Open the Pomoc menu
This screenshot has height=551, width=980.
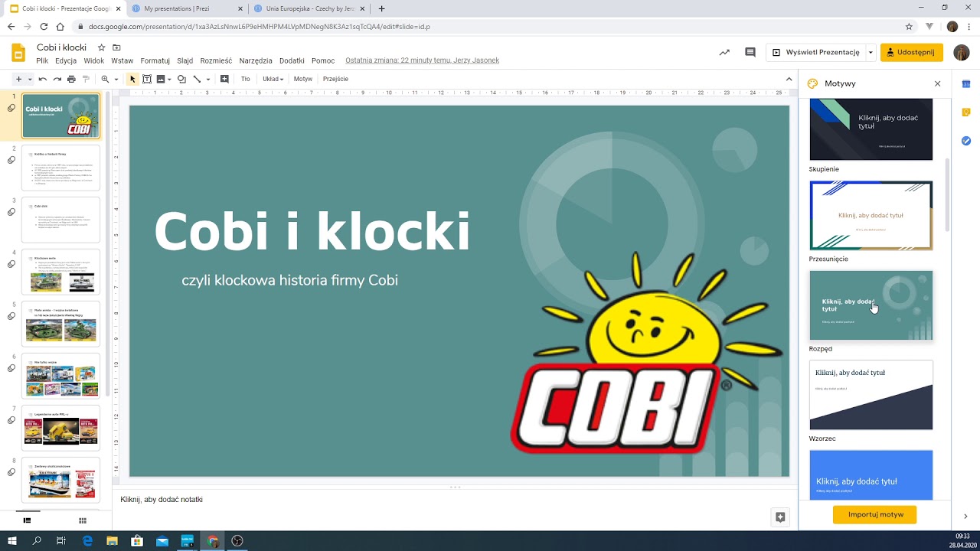pos(323,60)
